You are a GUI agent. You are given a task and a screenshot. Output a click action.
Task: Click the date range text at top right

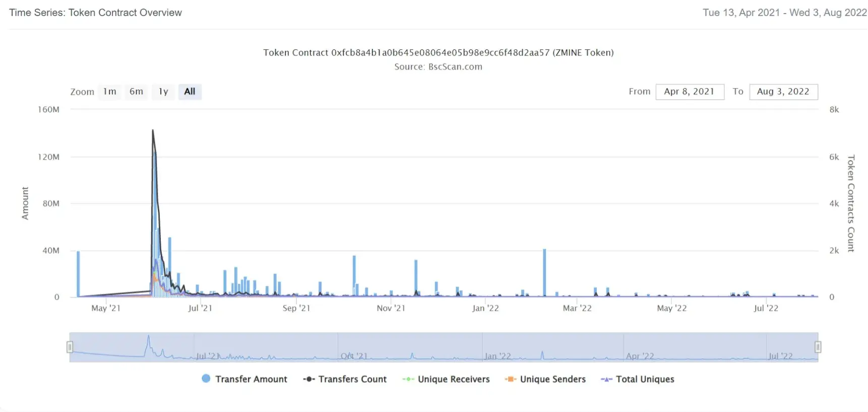784,13
